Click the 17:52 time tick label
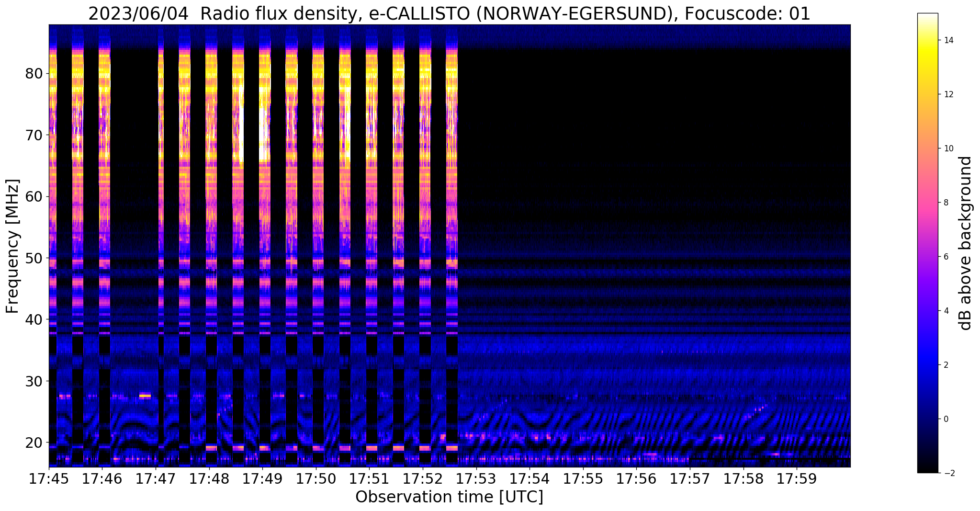Screen dimensions: 980x511 pos(423,478)
